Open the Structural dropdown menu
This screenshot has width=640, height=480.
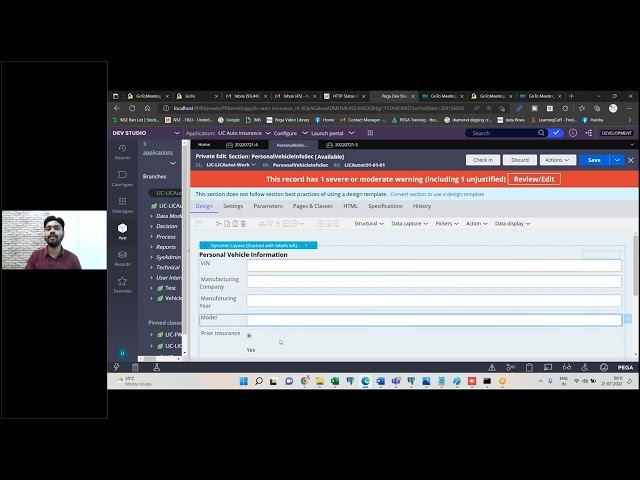[367, 223]
